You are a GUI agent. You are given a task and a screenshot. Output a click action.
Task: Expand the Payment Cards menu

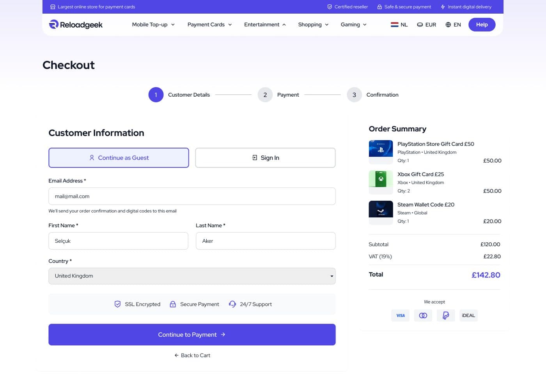[209, 25]
